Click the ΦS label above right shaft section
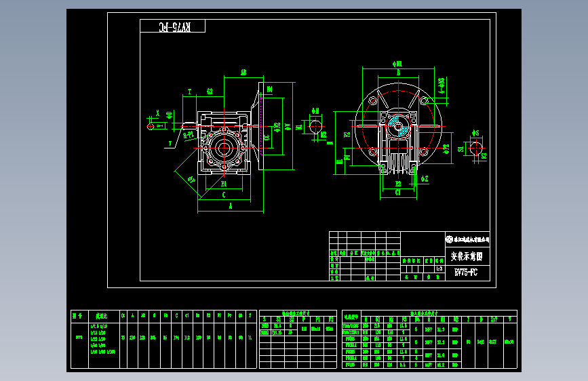Screen dimensions: 588x381 (475, 133)
